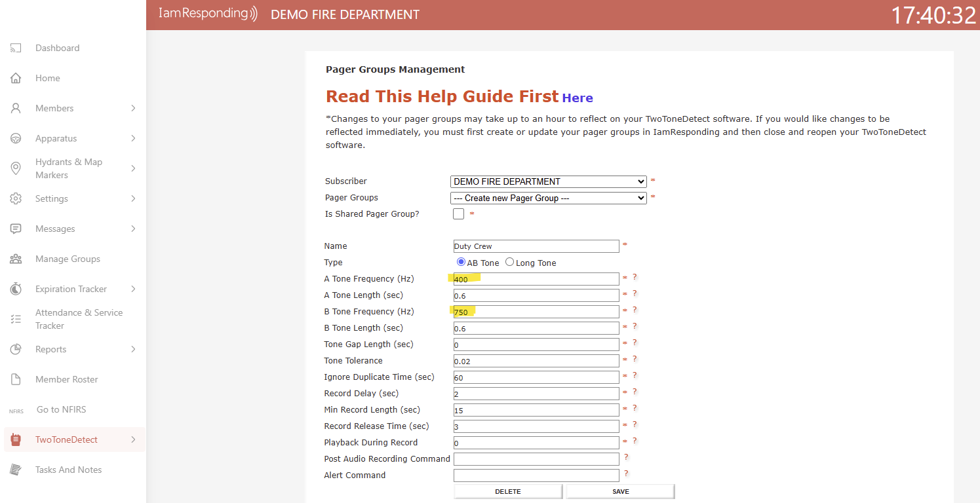
Task: Click the Expiration Tracker stopwatch icon
Action: click(16, 289)
